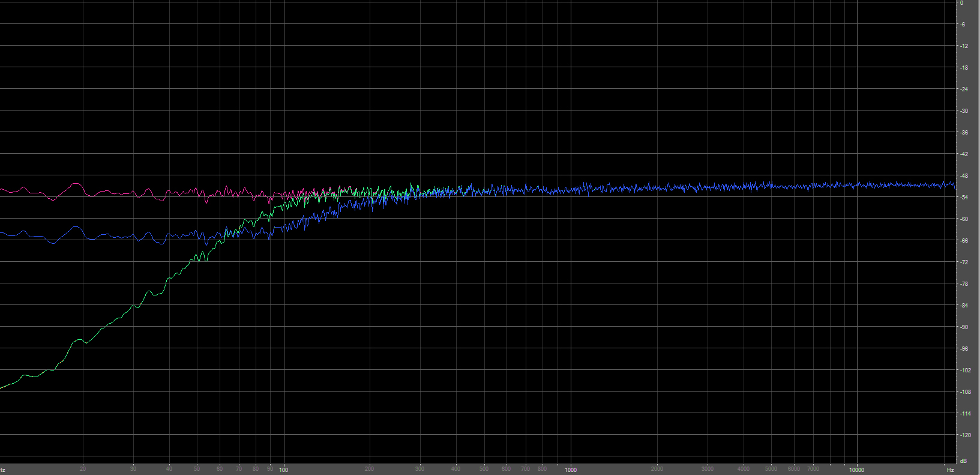
Task: Click the 5000 Hz frequency axis label
Action: [771, 469]
